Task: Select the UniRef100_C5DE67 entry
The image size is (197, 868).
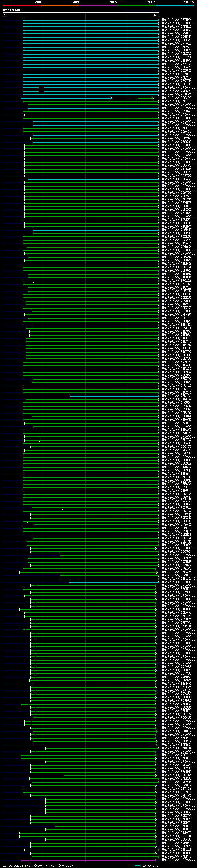Action: (x=176, y=297)
